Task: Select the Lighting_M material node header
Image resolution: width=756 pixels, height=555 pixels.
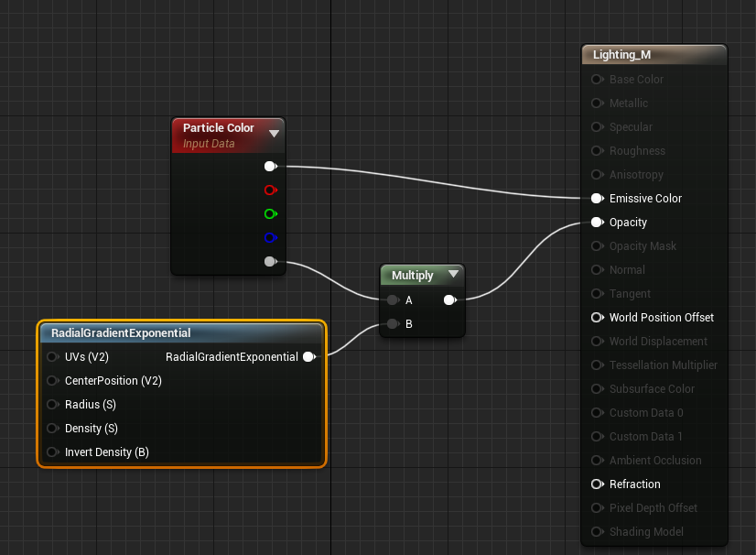Action: pos(654,55)
